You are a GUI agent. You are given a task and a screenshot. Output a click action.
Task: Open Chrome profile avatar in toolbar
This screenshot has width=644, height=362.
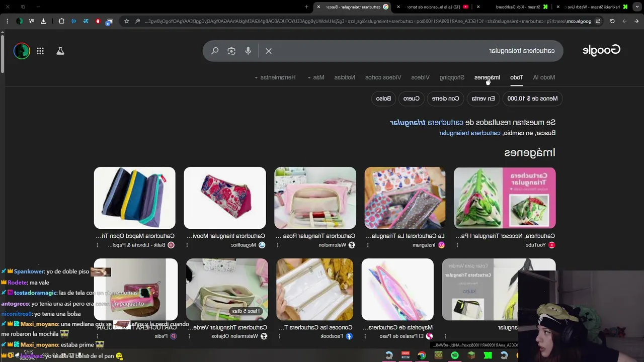(x=19, y=21)
